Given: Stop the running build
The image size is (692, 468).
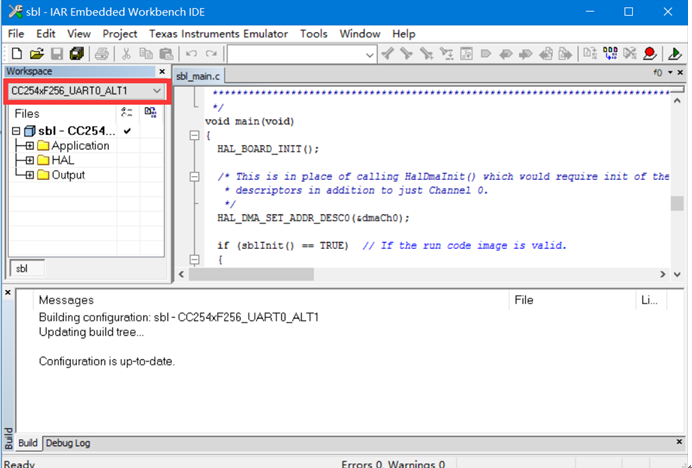Looking at the screenshot, I should click(x=630, y=54).
